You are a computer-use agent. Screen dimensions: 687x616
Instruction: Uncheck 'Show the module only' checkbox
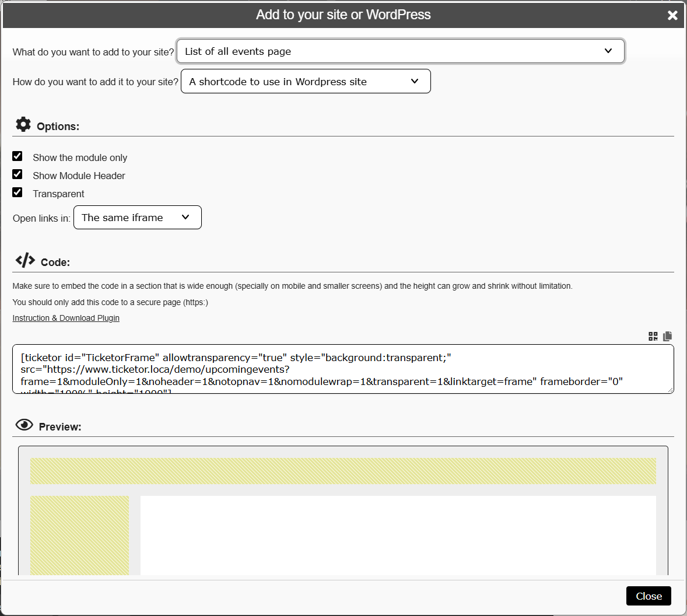pyautogui.click(x=17, y=156)
